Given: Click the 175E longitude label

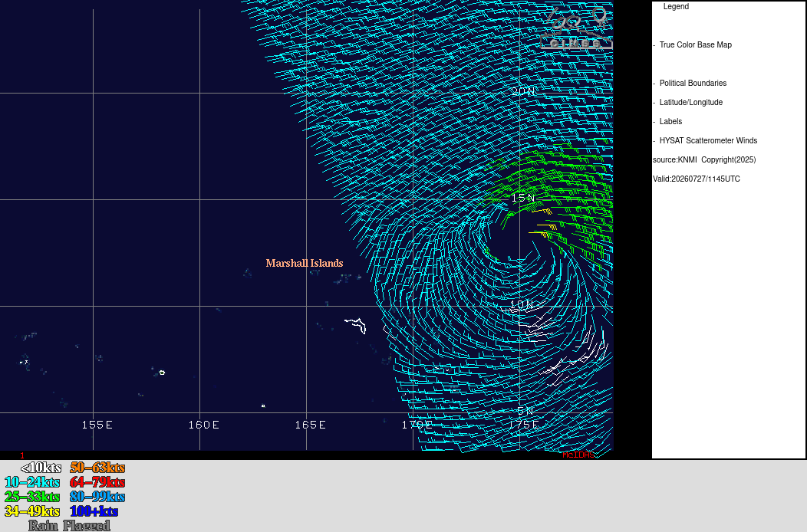Looking at the screenshot, I should coord(523,425).
